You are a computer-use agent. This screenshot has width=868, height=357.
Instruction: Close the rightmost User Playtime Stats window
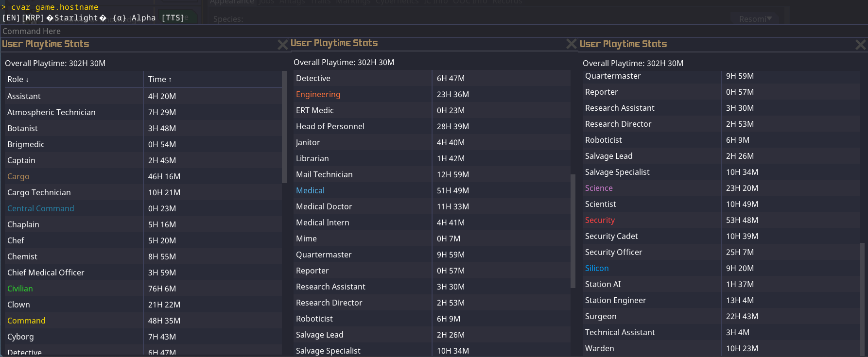(860, 45)
